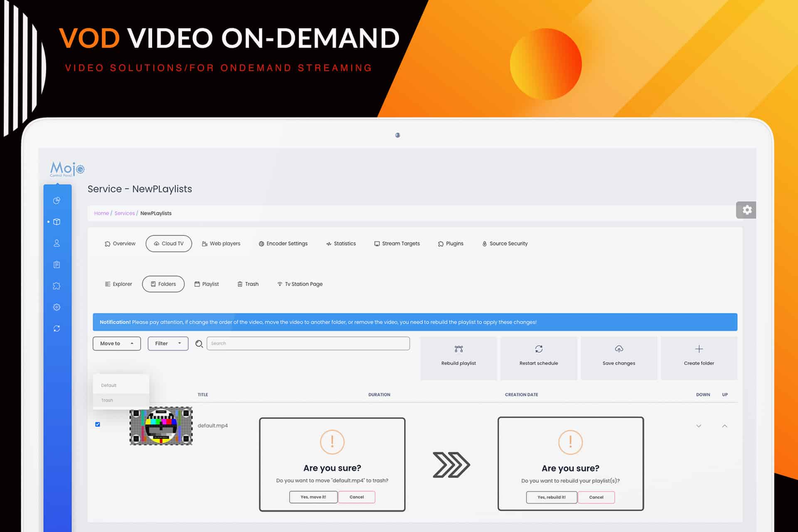Move default.mp4 down with chevron

(699, 426)
